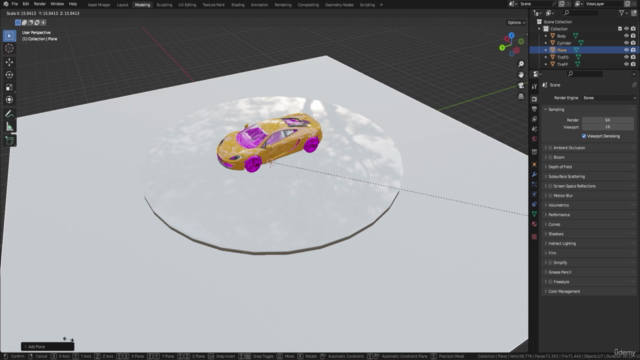Expand the Add Plane operator panel
The image size is (640, 360).
pyautogui.click(x=47, y=347)
